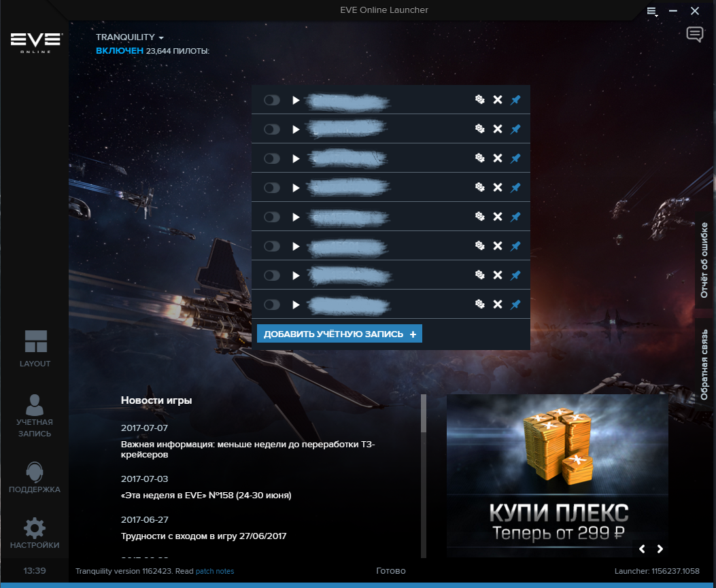Select the gear icon on the seventh account
716x588 pixels.
click(479, 275)
